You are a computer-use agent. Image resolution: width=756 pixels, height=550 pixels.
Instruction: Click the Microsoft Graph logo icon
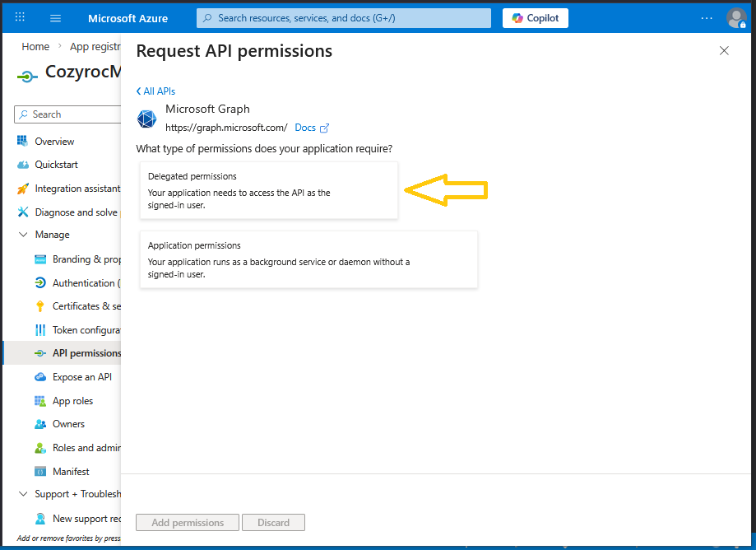(x=146, y=119)
